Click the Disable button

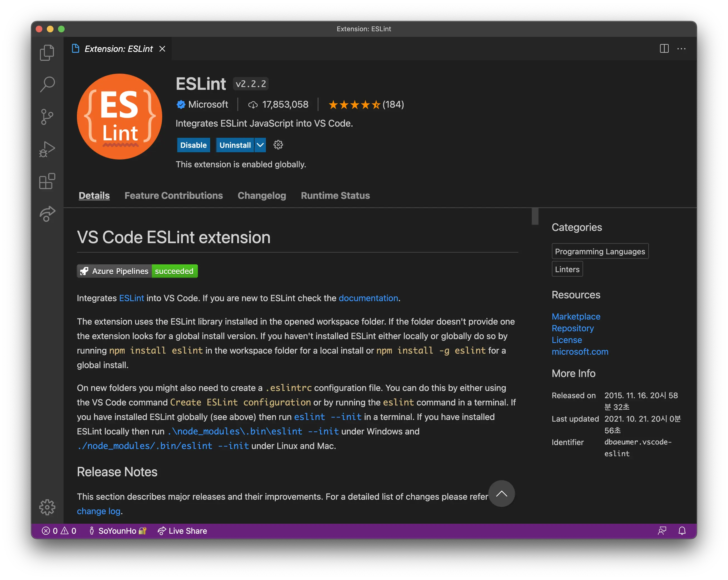tap(193, 145)
